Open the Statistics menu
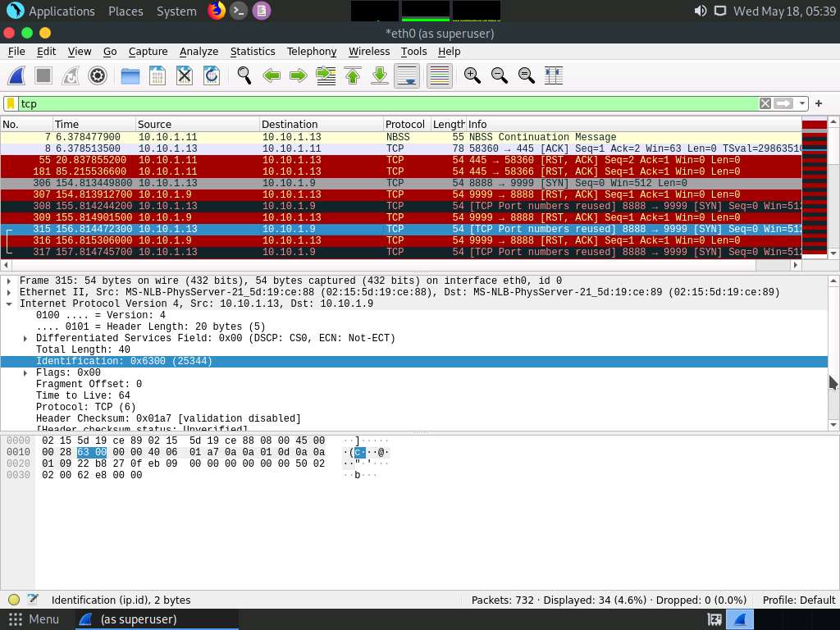The width and height of the screenshot is (840, 630). [252, 51]
